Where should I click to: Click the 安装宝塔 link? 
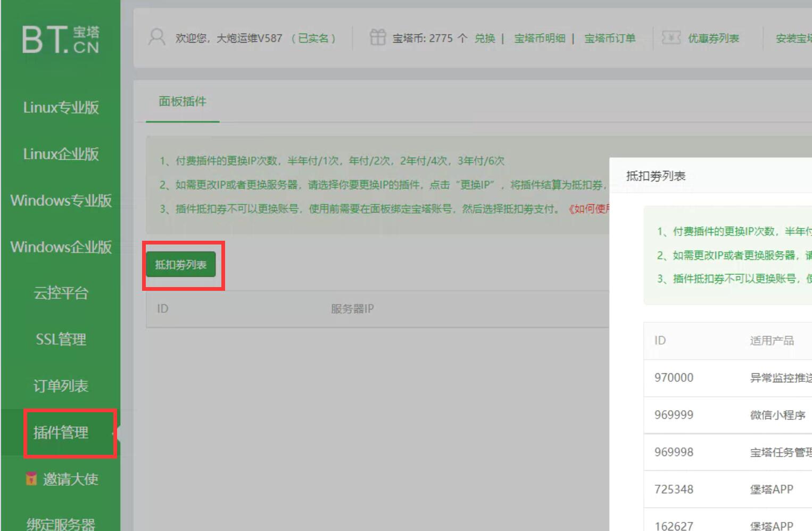[793, 38]
